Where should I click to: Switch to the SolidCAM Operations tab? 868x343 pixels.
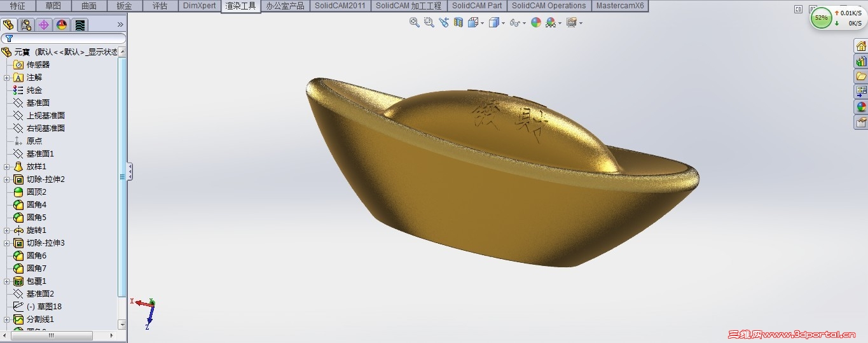pyautogui.click(x=549, y=6)
